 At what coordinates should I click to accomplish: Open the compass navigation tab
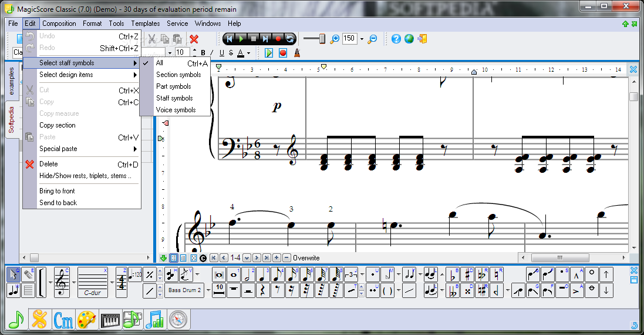coord(178,320)
